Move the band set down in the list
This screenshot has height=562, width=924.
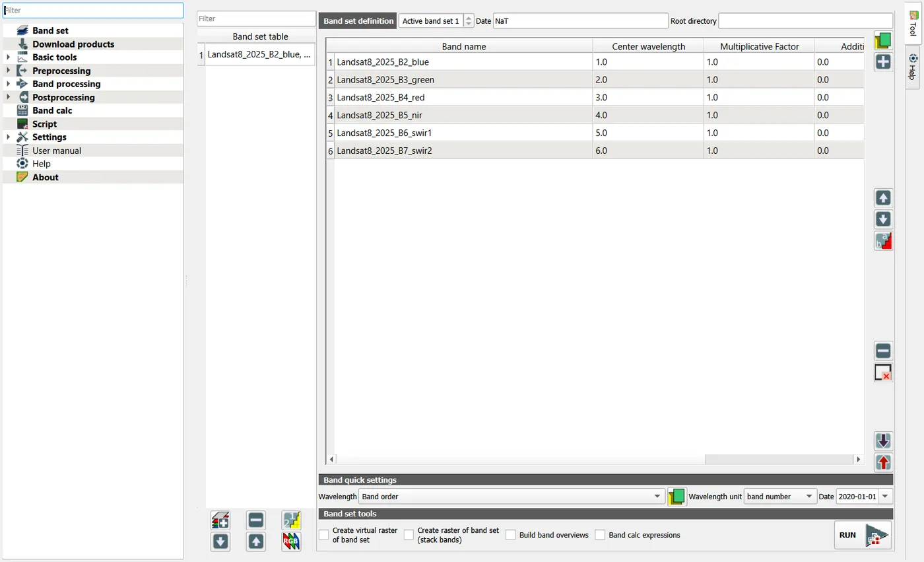tap(220, 542)
